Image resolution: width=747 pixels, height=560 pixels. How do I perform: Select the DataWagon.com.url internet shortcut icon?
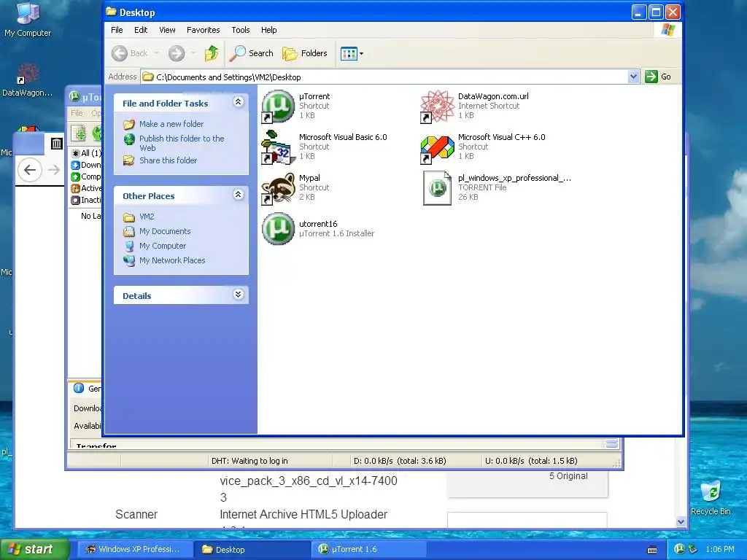[x=438, y=106]
